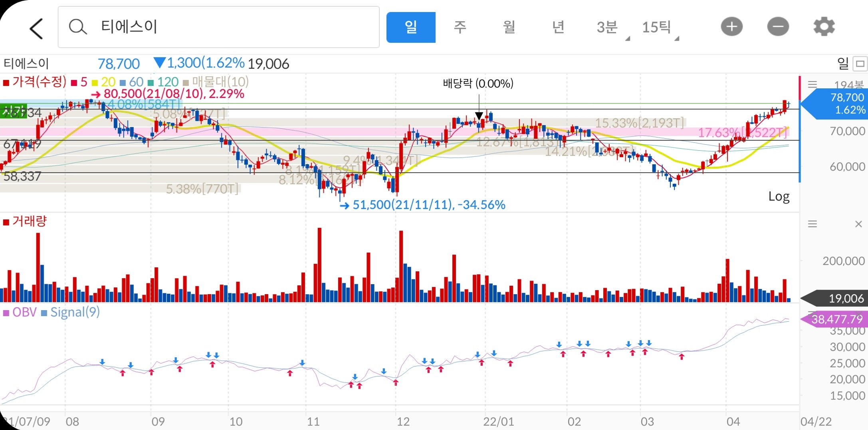Switch to the 월 monthly tab

[509, 27]
